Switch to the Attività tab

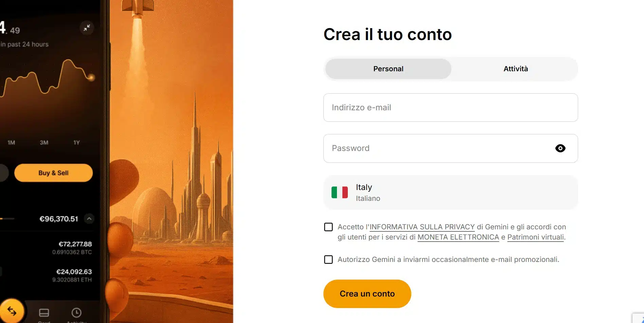(x=515, y=69)
